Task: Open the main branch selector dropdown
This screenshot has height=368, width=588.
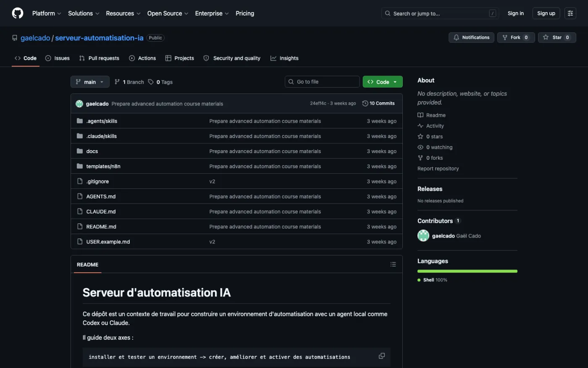Action: click(90, 82)
